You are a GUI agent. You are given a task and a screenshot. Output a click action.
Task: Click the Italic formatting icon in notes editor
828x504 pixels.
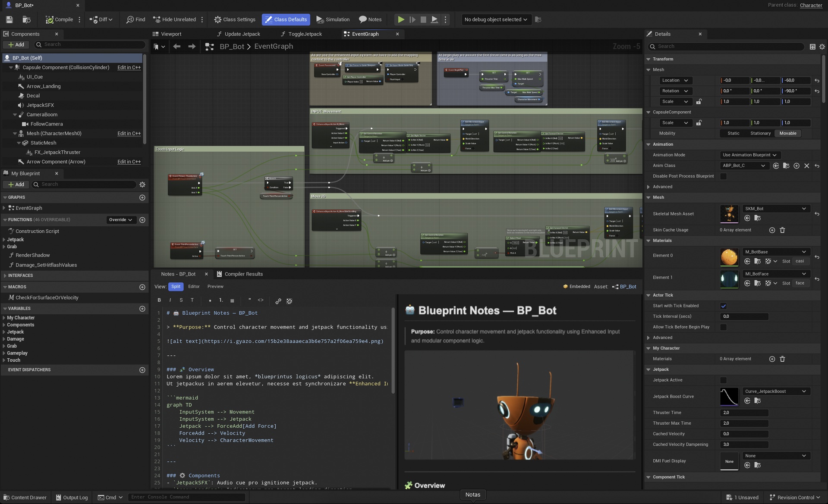pyautogui.click(x=170, y=301)
